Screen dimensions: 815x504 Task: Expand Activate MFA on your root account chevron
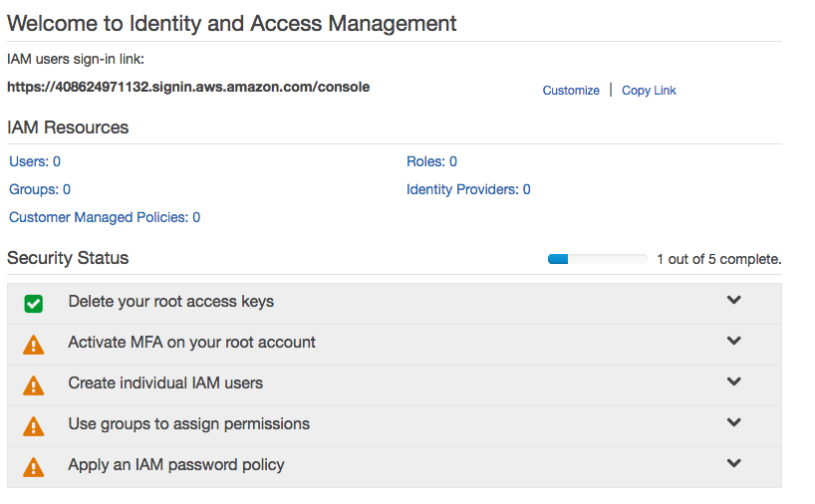(734, 341)
